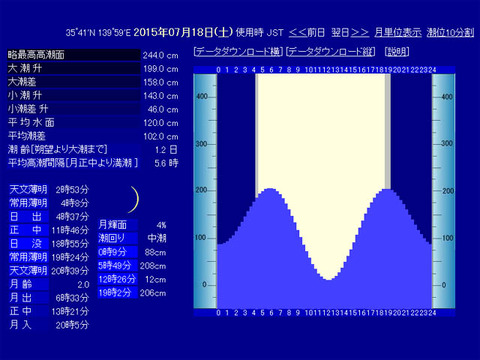This screenshot has height=360, width=480.
Task: Select moonrise time 6時33分
Action: pyautogui.click(x=72, y=298)
